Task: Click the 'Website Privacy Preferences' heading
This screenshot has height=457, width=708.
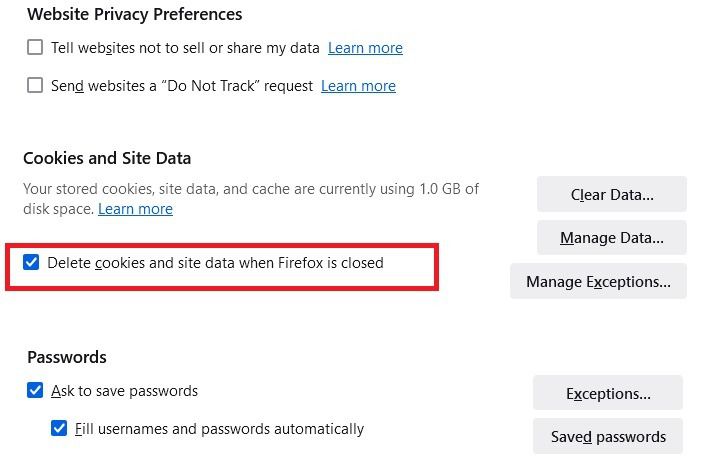Action: tap(134, 14)
